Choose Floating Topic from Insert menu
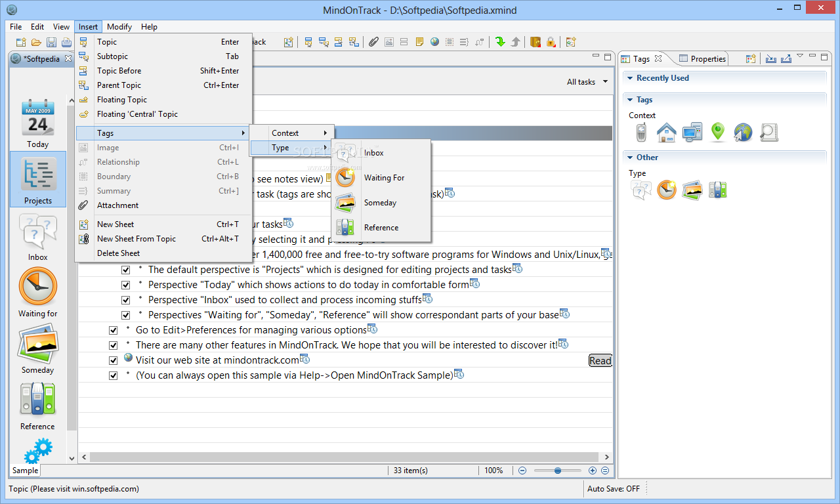 [163, 100]
